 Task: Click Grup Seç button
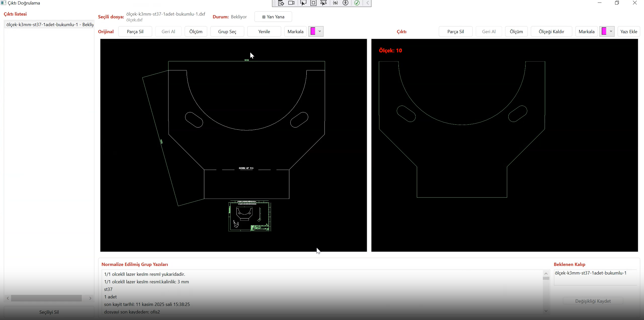click(x=227, y=32)
